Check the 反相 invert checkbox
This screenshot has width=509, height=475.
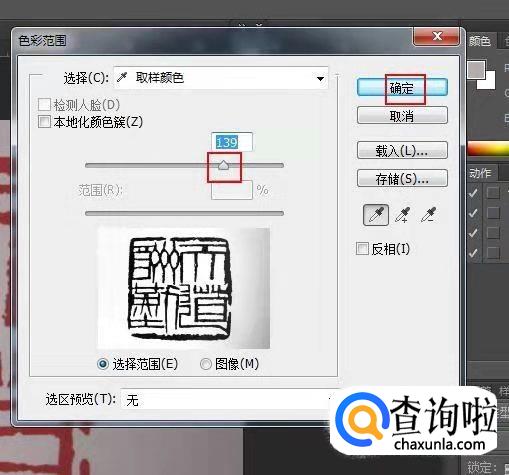tap(362, 249)
